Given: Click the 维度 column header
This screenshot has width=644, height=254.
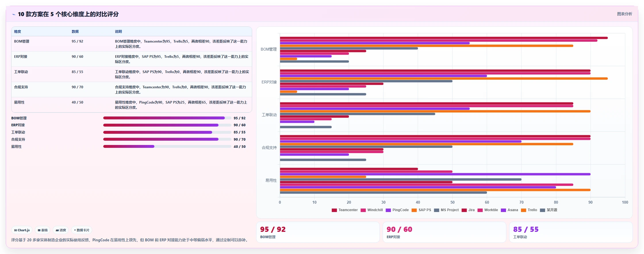Looking at the screenshot, I should [x=18, y=32].
